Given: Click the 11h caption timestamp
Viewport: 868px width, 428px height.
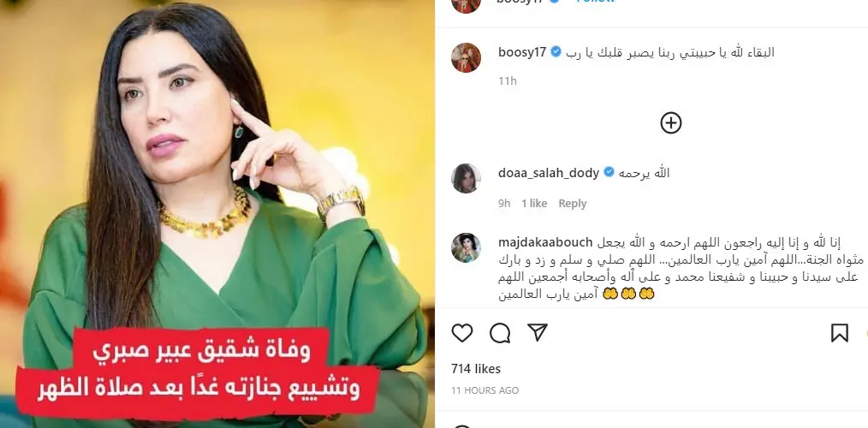Looking at the screenshot, I should pos(507,80).
